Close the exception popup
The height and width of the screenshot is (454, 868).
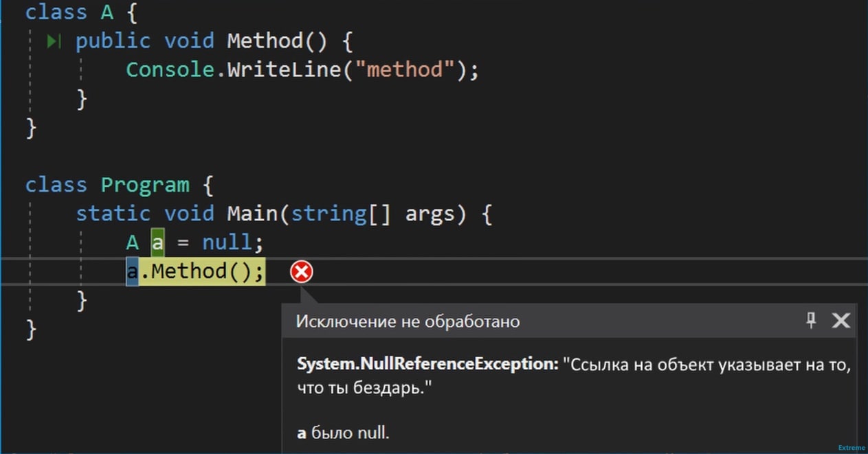coord(841,320)
